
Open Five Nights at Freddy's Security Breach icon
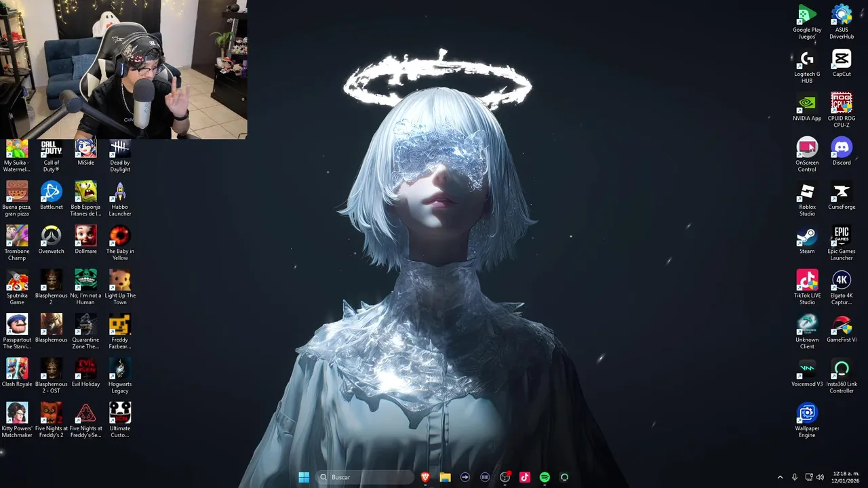85,421
